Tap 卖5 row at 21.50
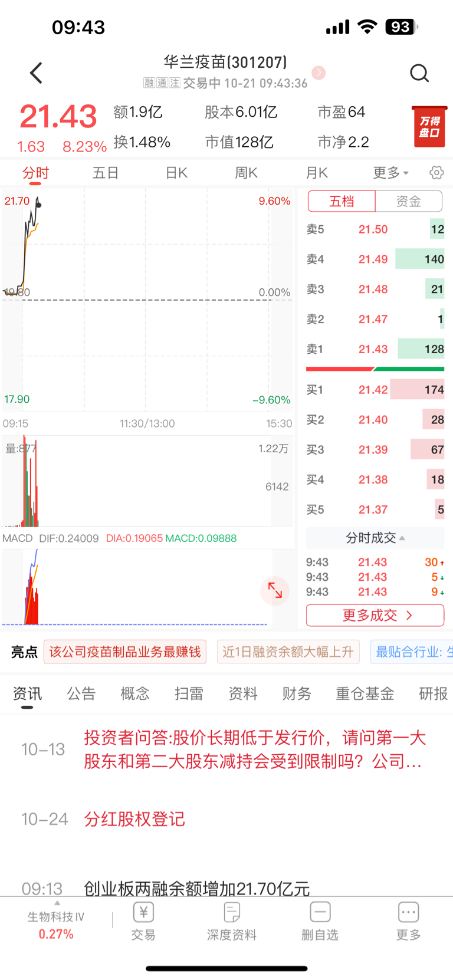 click(x=375, y=229)
